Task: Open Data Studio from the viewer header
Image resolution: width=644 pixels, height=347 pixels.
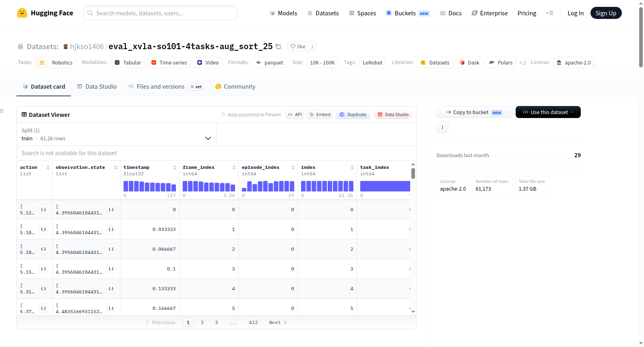Action: (x=393, y=114)
